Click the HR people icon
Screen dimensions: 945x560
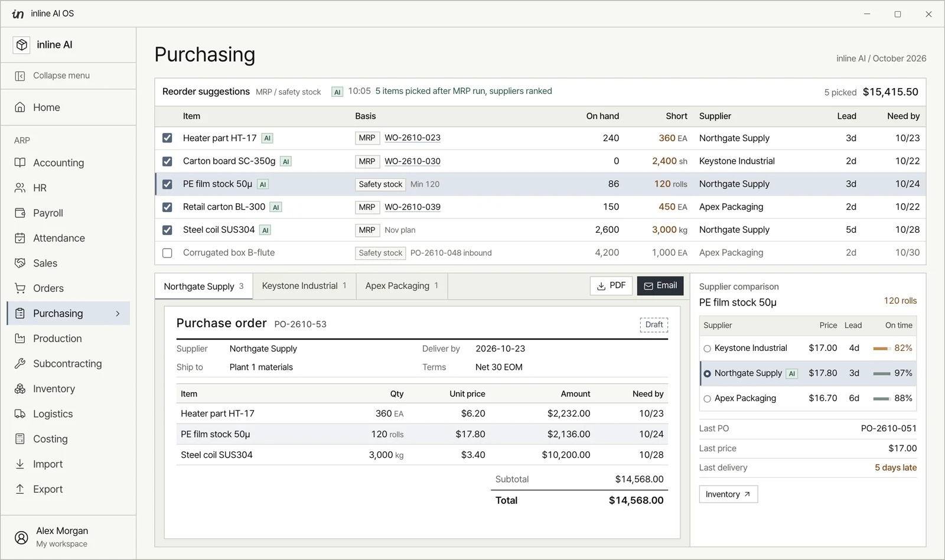(20, 188)
